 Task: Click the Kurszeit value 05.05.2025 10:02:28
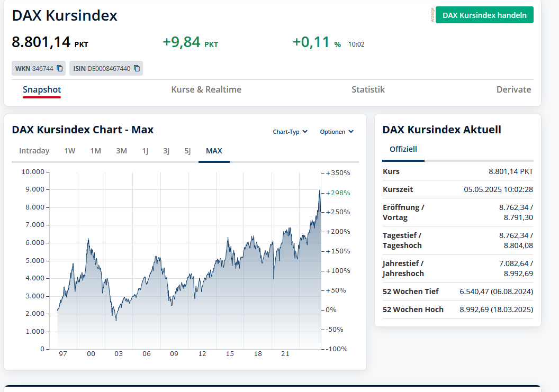(499, 189)
